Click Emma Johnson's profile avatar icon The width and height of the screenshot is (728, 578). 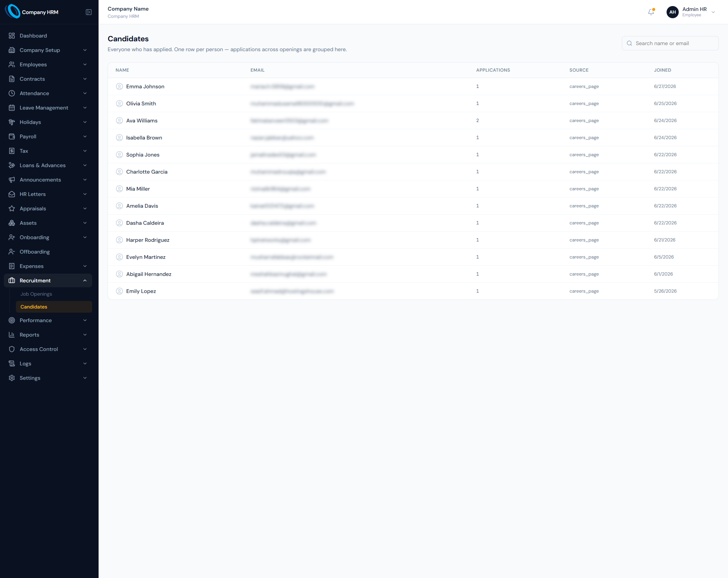(x=119, y=86)
